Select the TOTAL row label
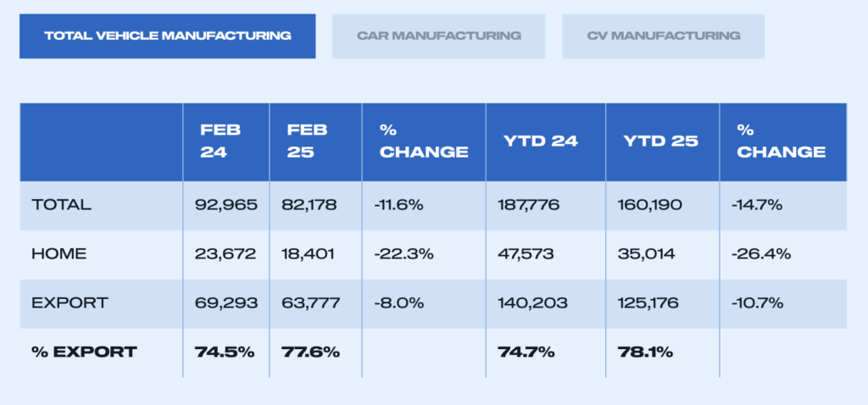Screen dimensions: 868x405 click(61, 205)
